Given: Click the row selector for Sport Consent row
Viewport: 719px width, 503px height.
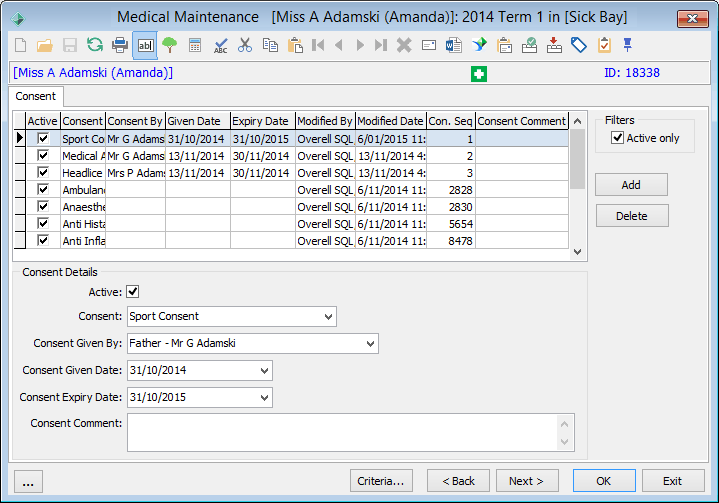Looking at the screenshot, I should tap(20, 138).
